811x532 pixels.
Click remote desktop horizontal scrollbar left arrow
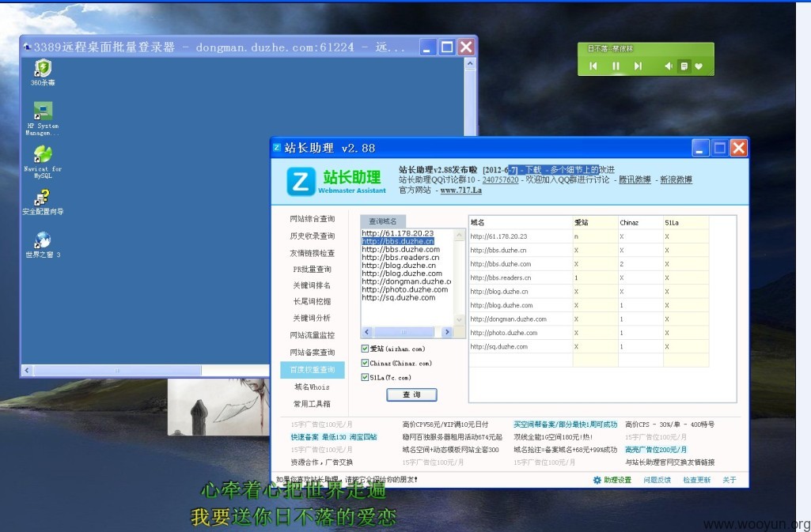27,370
